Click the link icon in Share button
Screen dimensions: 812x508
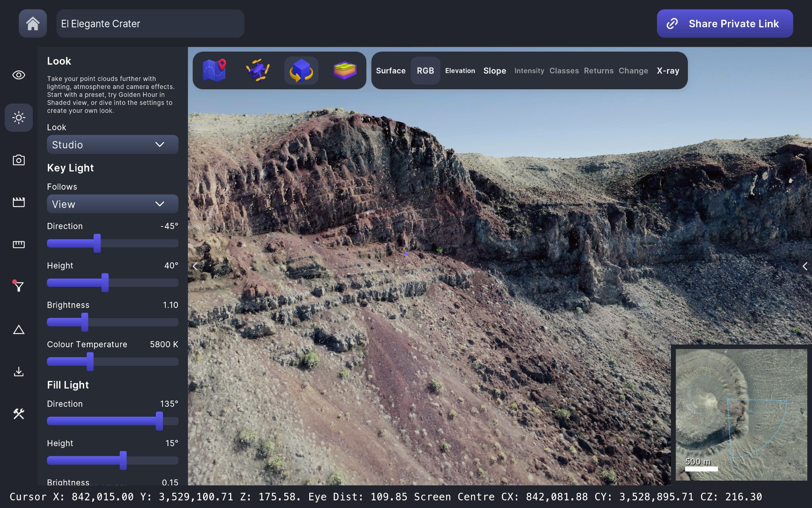672,24
